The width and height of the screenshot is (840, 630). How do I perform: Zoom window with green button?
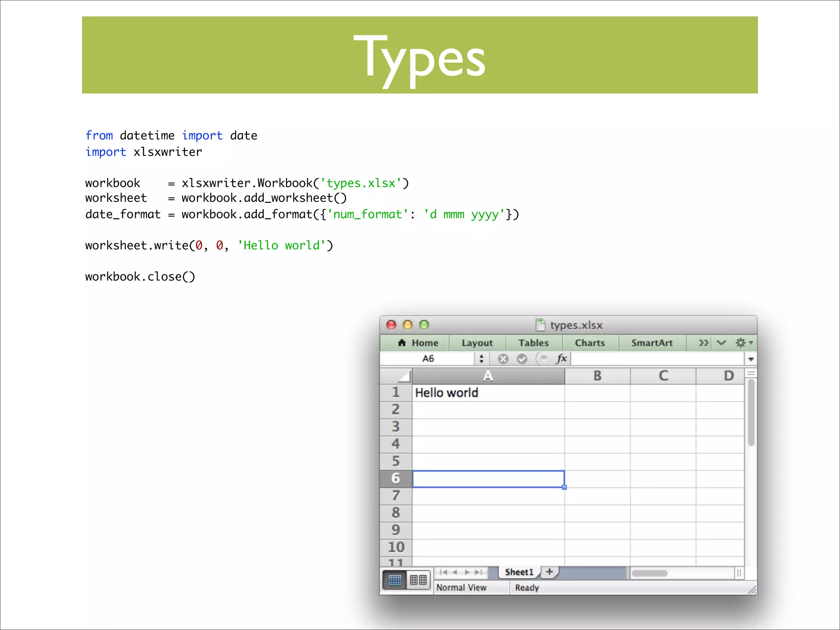pyautogui.click(x=424, y=325)
